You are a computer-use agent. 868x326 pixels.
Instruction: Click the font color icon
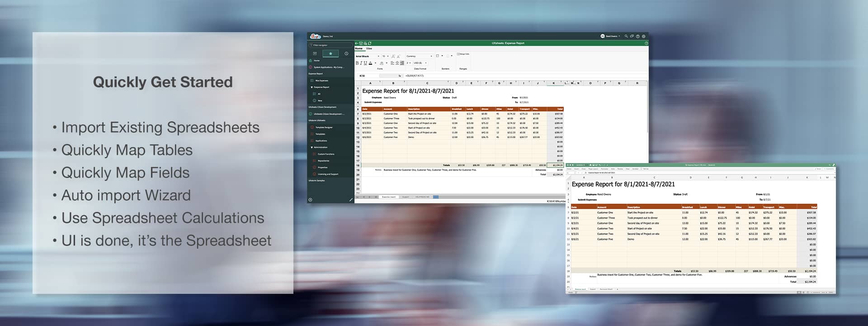(x=370, y=63)
